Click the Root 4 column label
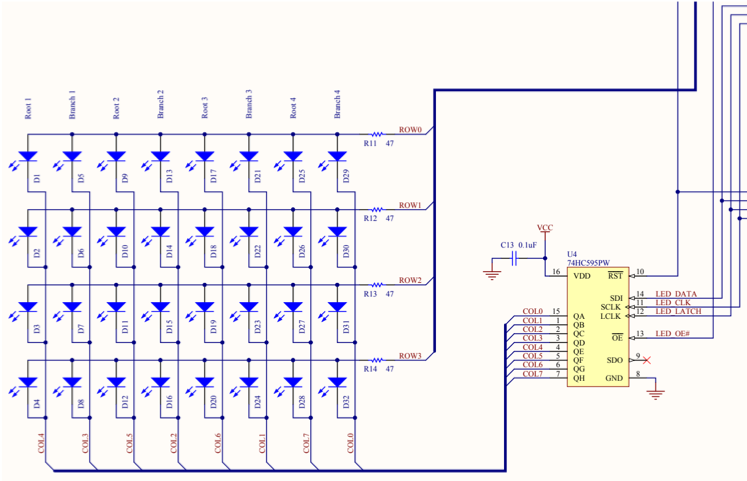 (293, 108)
